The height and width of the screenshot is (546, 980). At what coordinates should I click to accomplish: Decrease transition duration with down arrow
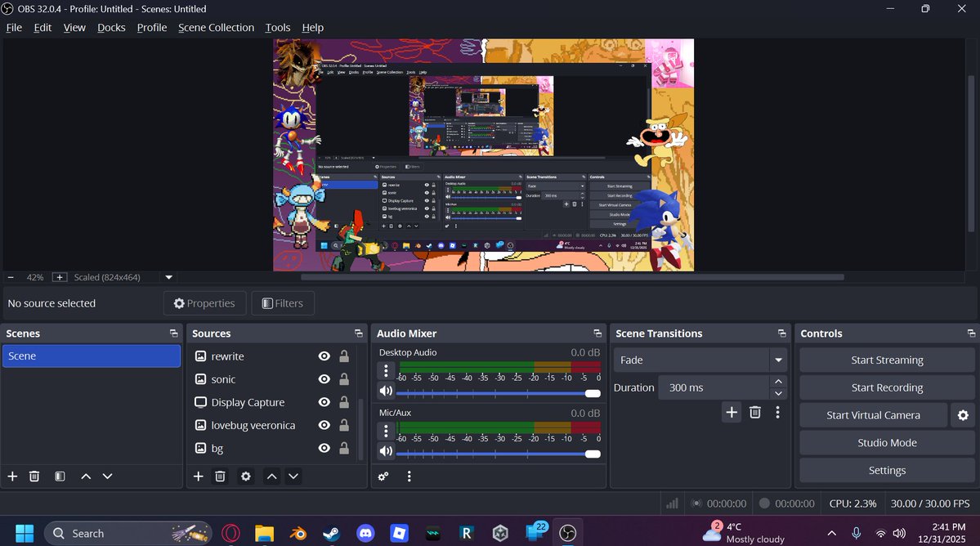tap(778, 394)
